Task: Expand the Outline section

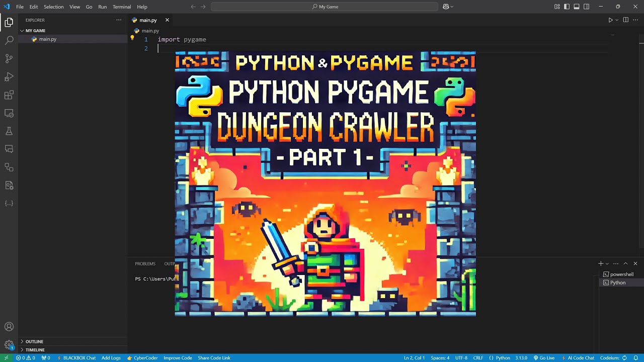Action: pyautogui.click(x=73, y=341)
